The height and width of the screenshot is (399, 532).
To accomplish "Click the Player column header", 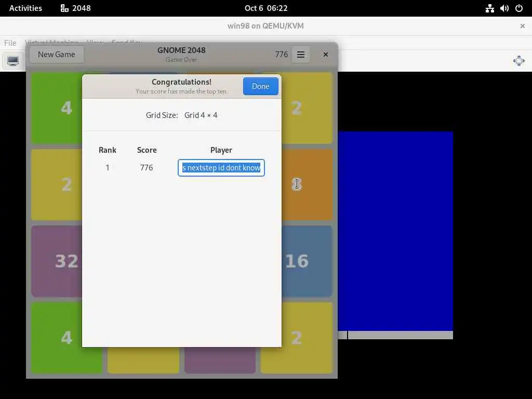I will (221, 150).
